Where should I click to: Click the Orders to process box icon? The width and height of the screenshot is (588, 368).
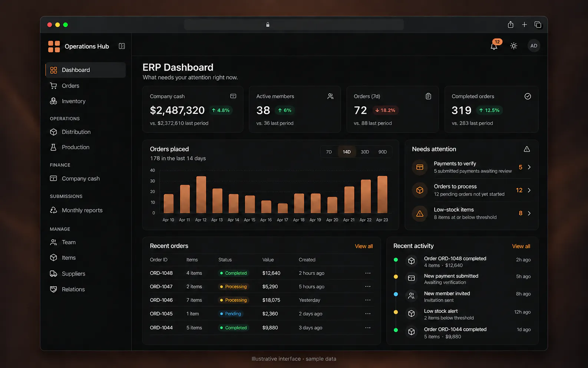[x=420, y=190]
